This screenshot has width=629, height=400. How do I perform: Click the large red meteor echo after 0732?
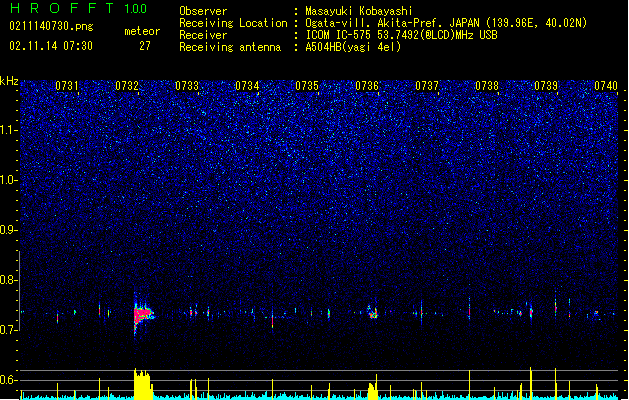(142, 314)
